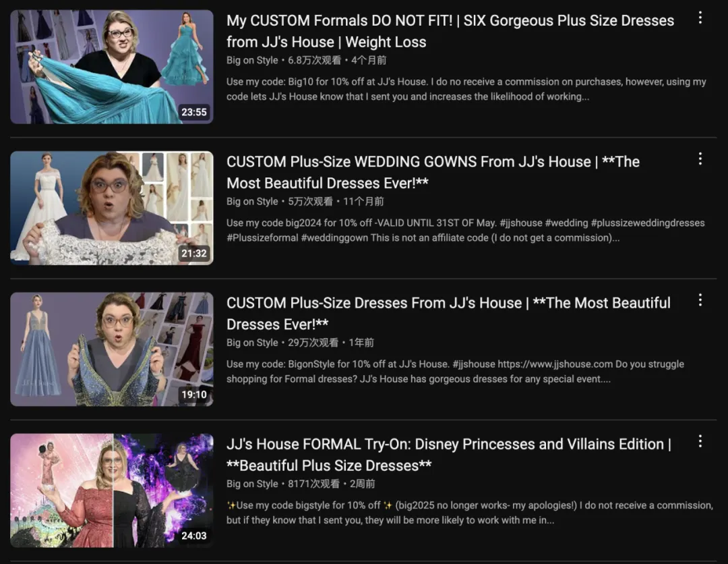Select the #plussizeweddingdresses hashtag in description
Image resolution: width=728 pixels, height=564 pixels.
point(648,223)
